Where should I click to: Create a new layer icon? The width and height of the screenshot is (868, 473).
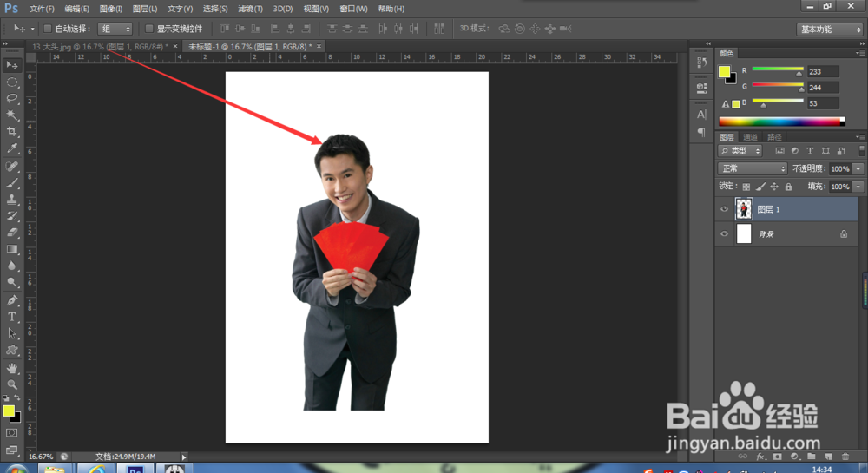pos(829,457)
